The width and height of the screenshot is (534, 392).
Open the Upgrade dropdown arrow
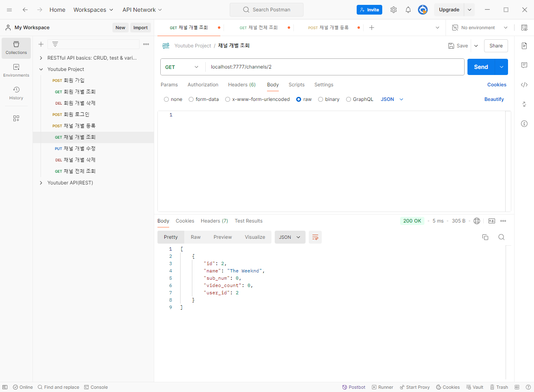coord(469,10)
